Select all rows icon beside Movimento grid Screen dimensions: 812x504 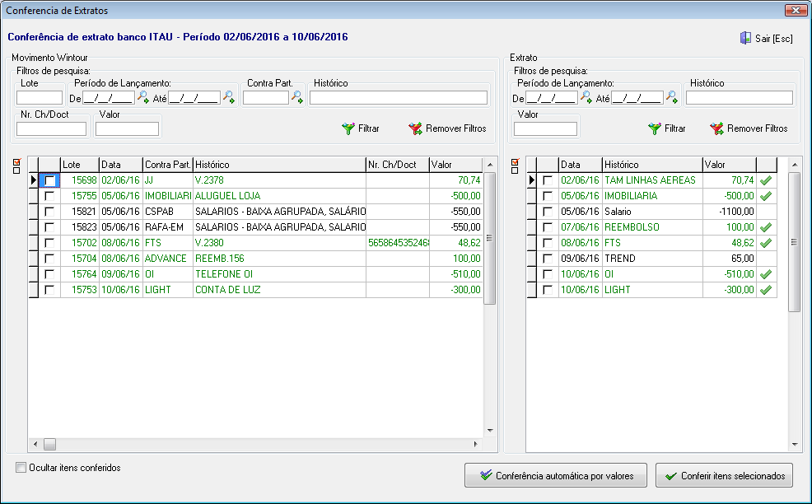[16, 162]
